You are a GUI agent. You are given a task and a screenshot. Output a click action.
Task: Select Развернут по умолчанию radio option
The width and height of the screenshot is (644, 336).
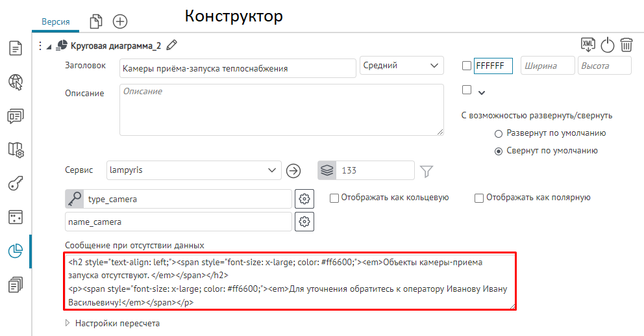click(499, 133)
